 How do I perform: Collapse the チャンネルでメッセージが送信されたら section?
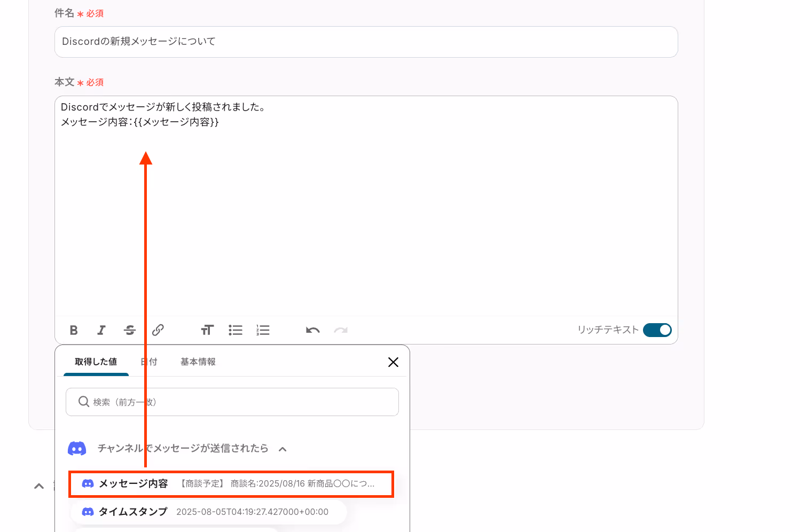pyautogui.click(x=283, y=449)
